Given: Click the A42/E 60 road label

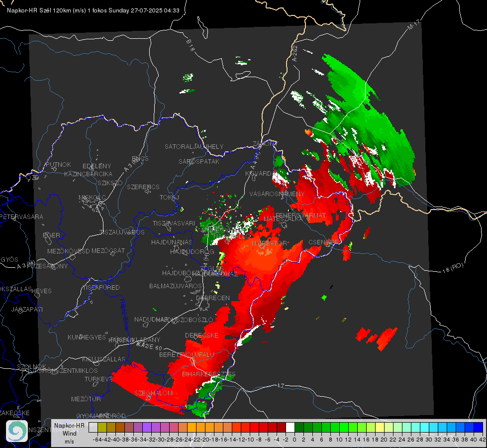Looking at the screenshot, I should click(150, 346).
